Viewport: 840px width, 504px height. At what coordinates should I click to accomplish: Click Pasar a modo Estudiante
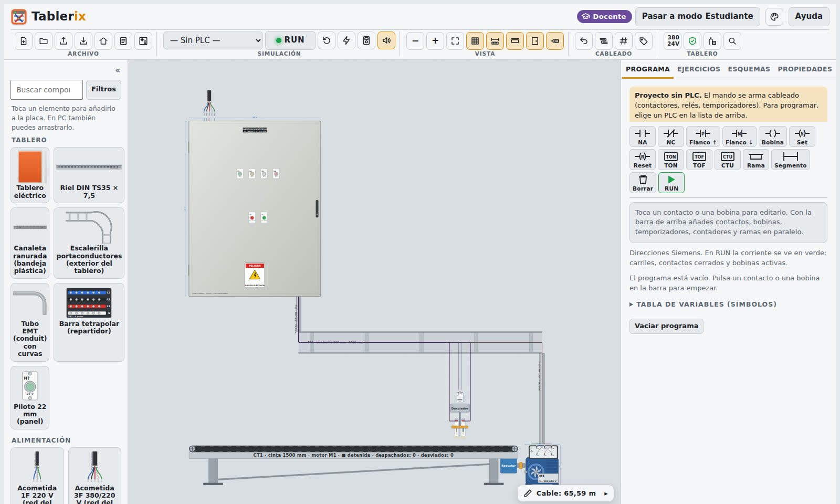click(697, 16)
